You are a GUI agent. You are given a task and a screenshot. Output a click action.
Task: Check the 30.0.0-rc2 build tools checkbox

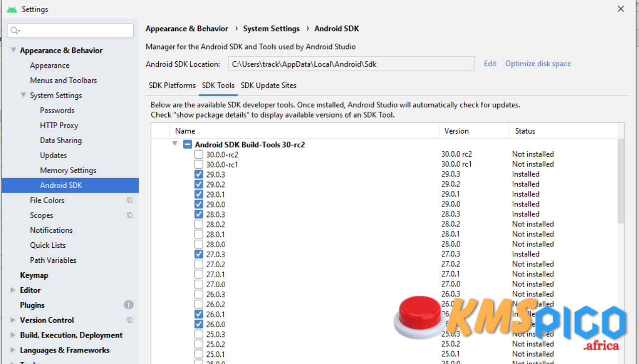point(199,155)
